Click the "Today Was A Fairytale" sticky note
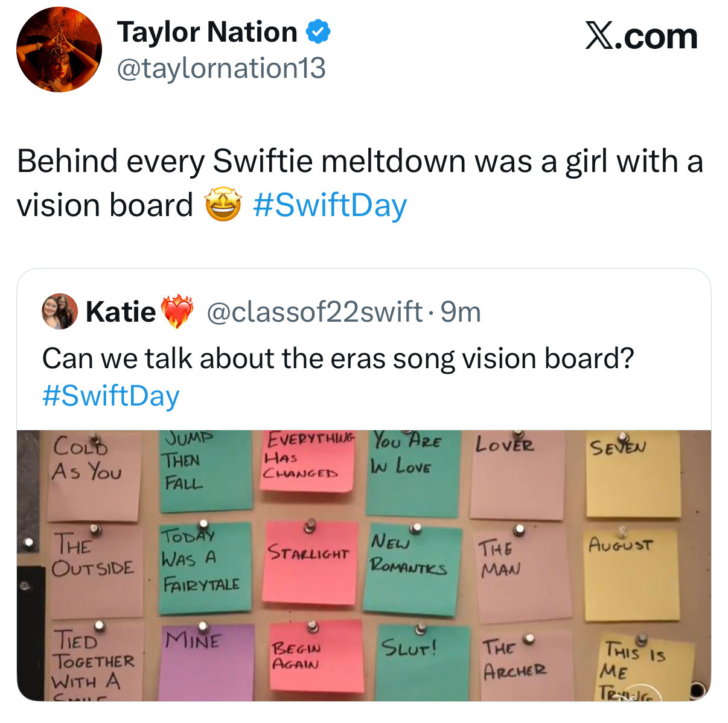The width and height of the screenshot is (728, 723). tap(204, 567)
